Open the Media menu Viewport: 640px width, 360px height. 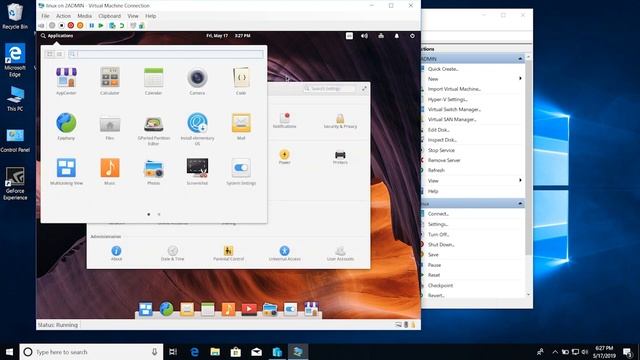[x=84, y=16]
